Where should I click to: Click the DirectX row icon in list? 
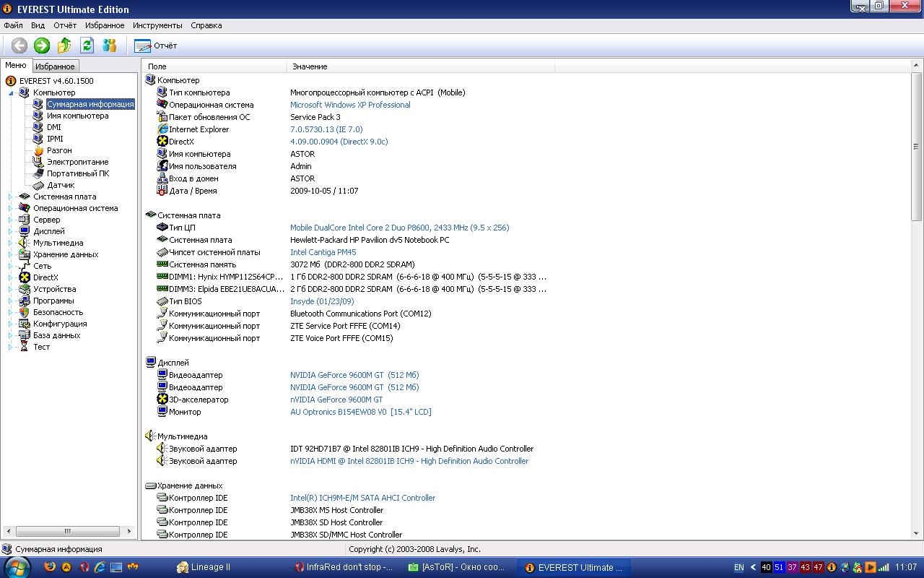coord(162,142)
